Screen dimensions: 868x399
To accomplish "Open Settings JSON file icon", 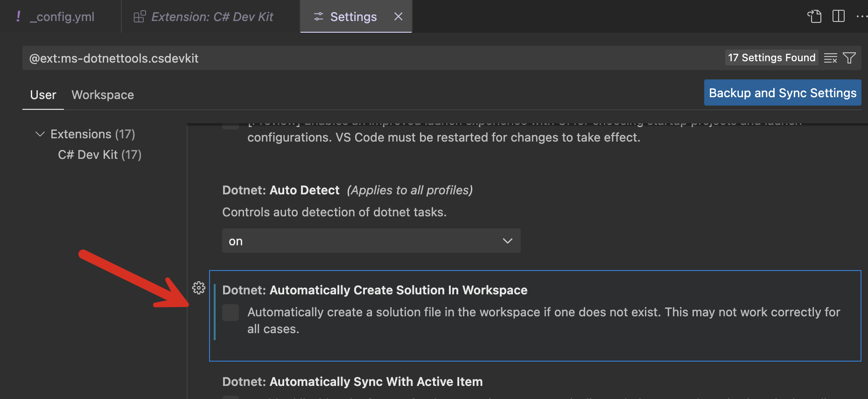I will 814,16.
